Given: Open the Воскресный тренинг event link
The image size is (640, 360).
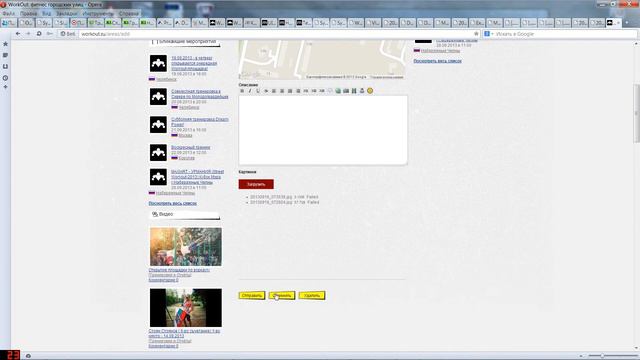Looking at the screenshot, I should pyautogui.click(x=191, y=147).
